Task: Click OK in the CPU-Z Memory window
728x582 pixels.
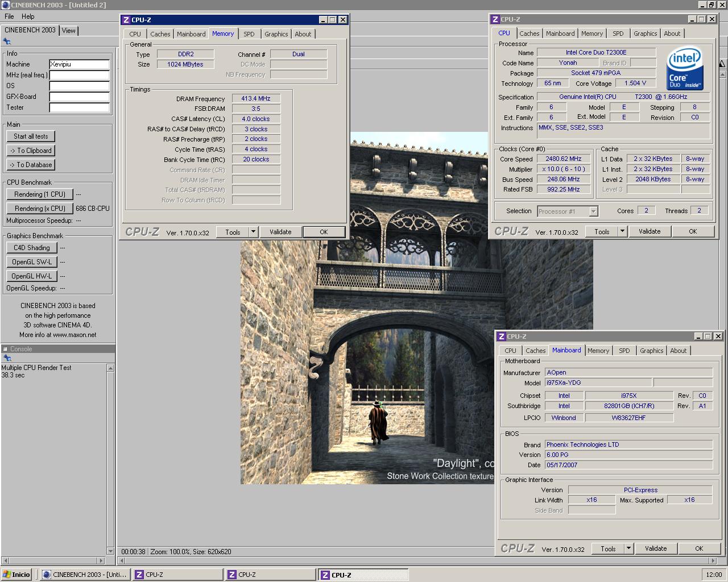Action: pos(324,232)
